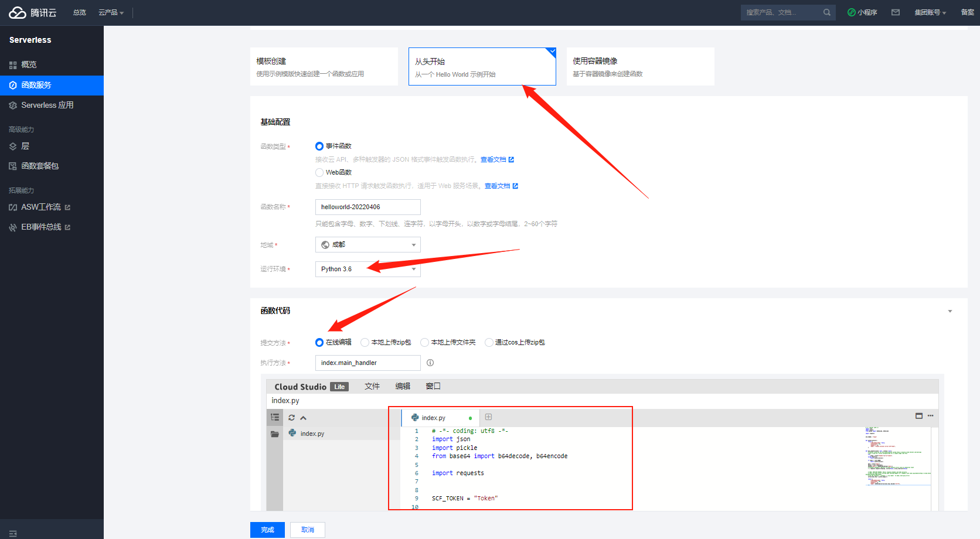Click the function name input field
This screenshot has height=539, width=980.
(x=368, y=207)
